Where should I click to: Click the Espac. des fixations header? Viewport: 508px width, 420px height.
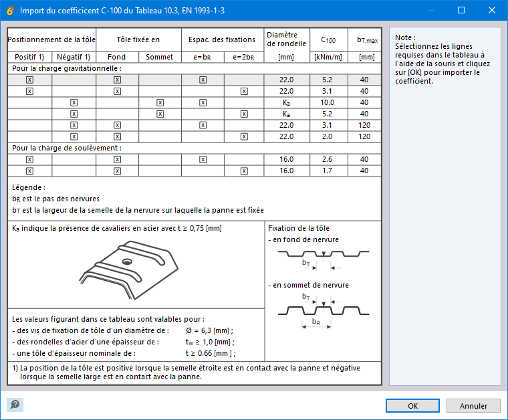tap(222, 39)
